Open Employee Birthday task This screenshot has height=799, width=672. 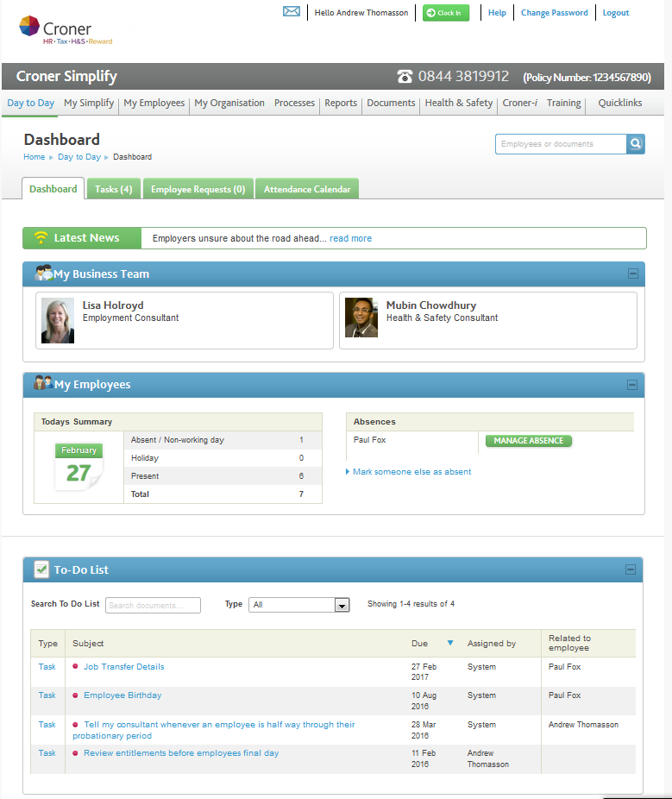pos(122,695)
